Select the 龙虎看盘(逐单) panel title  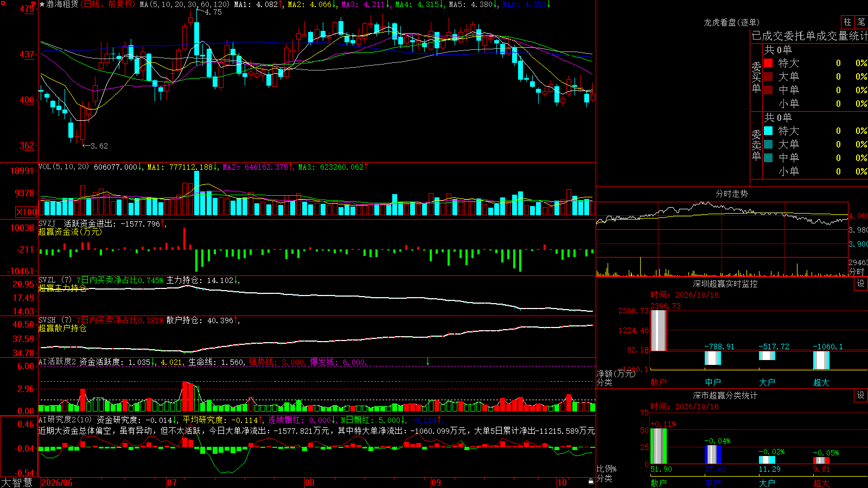pyautogui.click(x=731, y=22)
